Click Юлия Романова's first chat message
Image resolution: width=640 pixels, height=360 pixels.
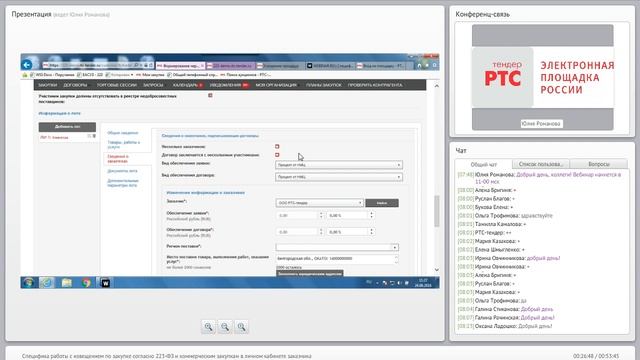548,178
